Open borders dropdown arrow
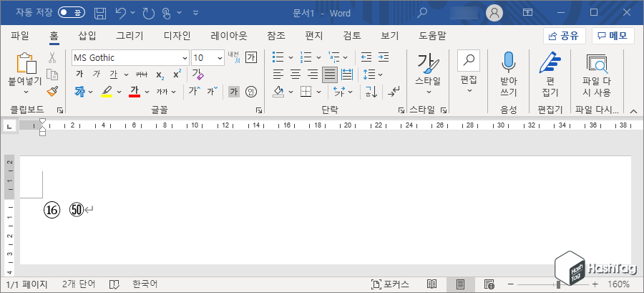This screenshot has height=293, width=644. point(318,92)
